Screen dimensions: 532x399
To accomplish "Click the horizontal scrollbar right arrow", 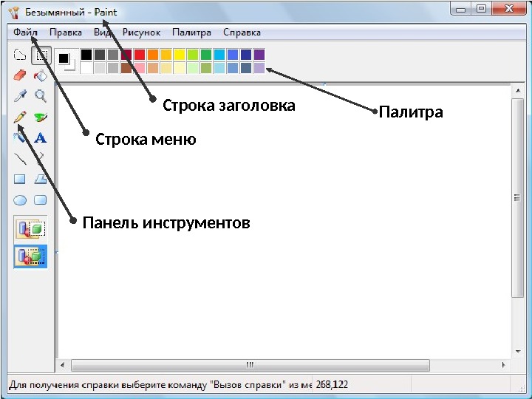I will click(x=503, y=366).
